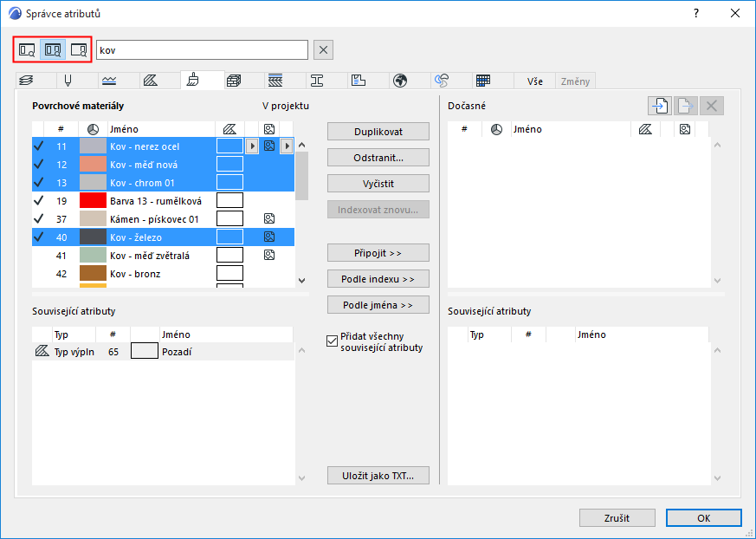Viewport: 756px width, 539px height.
Task: Select the search both lists icon
Action: (x=53, y=50)
